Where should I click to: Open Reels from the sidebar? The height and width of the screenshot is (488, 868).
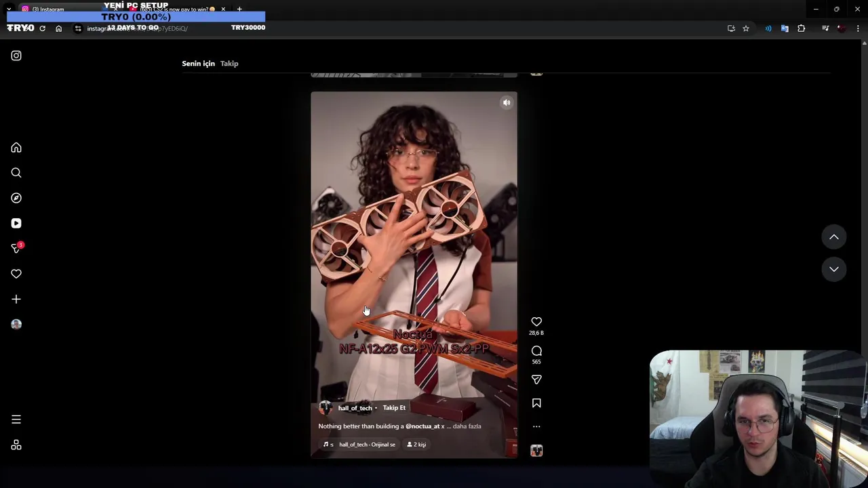pos(16,223)
